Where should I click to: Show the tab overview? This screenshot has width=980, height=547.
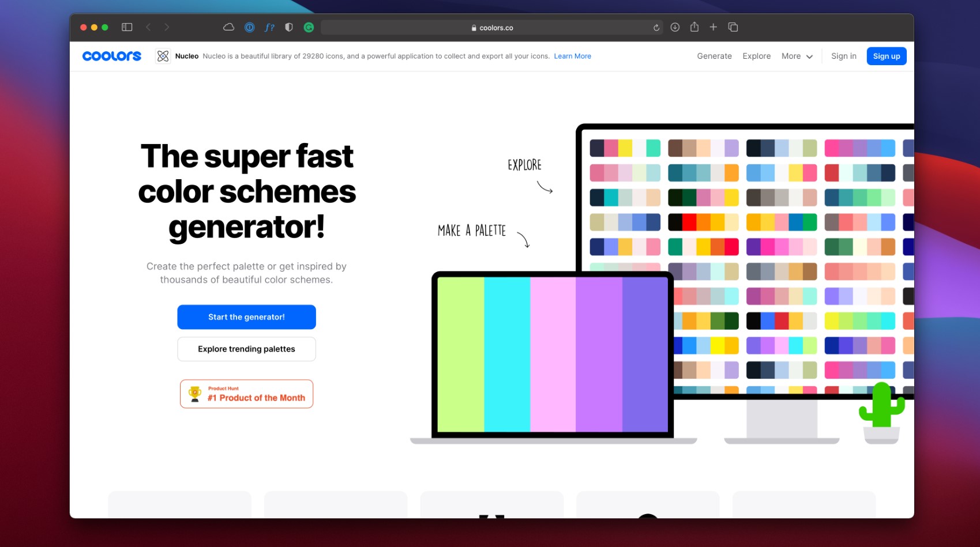[x=733, y=27]
